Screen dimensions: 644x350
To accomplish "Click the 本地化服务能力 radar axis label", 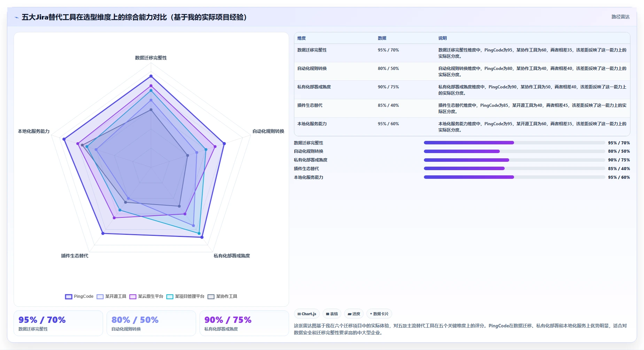I will (x=34, y=131).
